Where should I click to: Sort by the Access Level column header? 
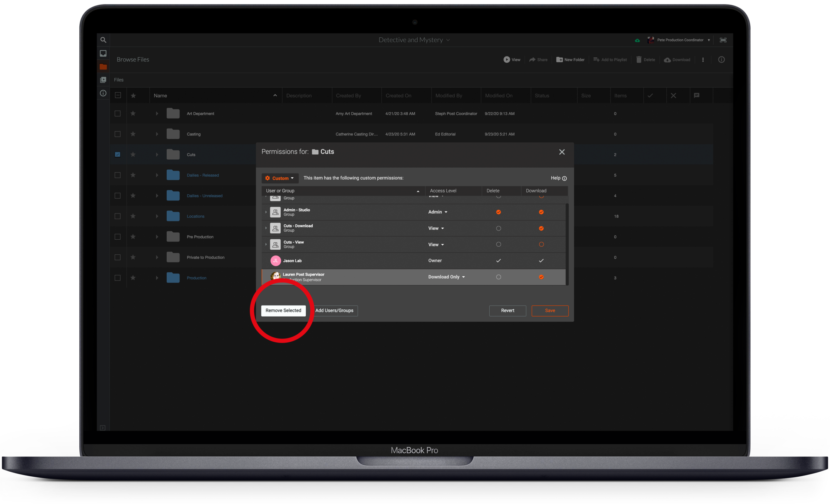coord(443,191)
